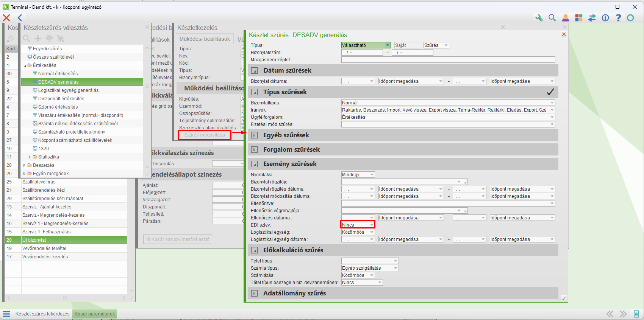644x320 pixels.
Task: Open the Ügyfélforgalom Értékesítés dropdown
Action: point(552,117)
